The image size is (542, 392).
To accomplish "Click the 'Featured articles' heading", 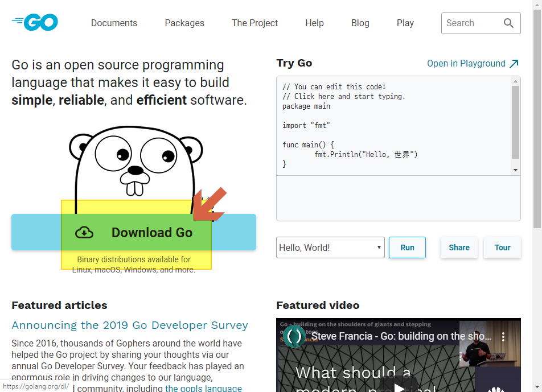I will 59,306.
